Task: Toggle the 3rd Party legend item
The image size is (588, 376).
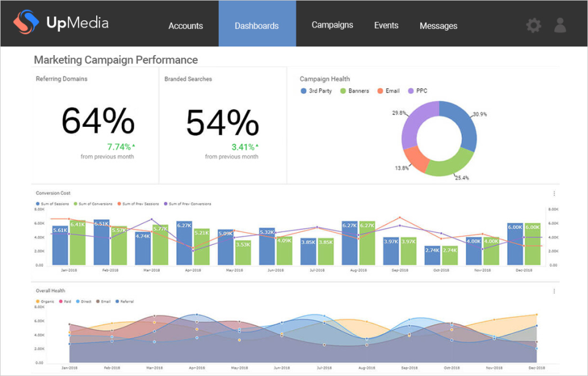Action: [316, 91]
